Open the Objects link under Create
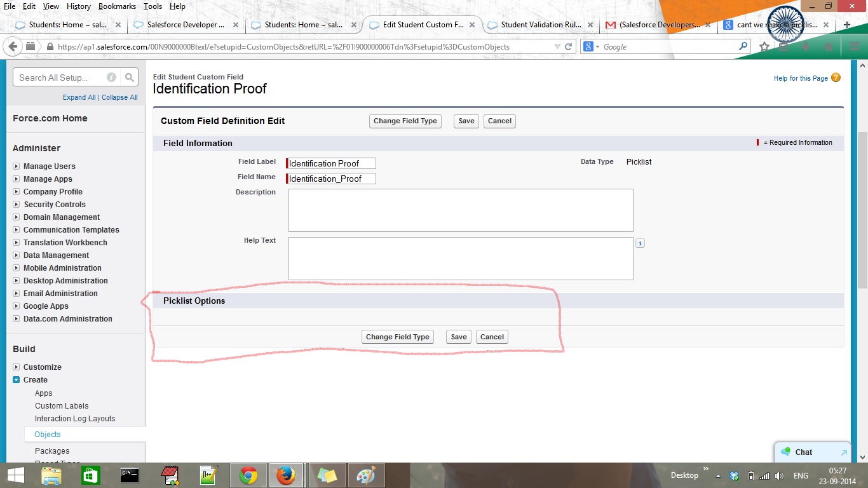The height and width of the screenshot is (488, 868). [48, 435]
